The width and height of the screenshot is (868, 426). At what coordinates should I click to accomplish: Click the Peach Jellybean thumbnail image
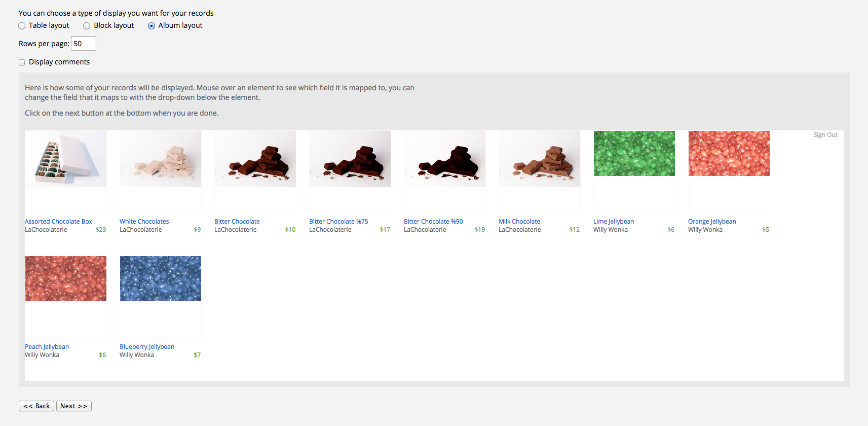click(66, 278)
